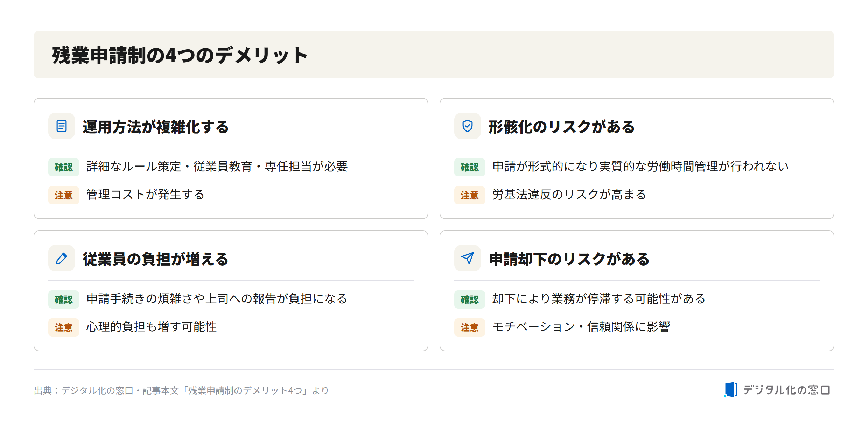Click the orange 注意 badge beside 管理コストが発生する

tap(64, 195)
